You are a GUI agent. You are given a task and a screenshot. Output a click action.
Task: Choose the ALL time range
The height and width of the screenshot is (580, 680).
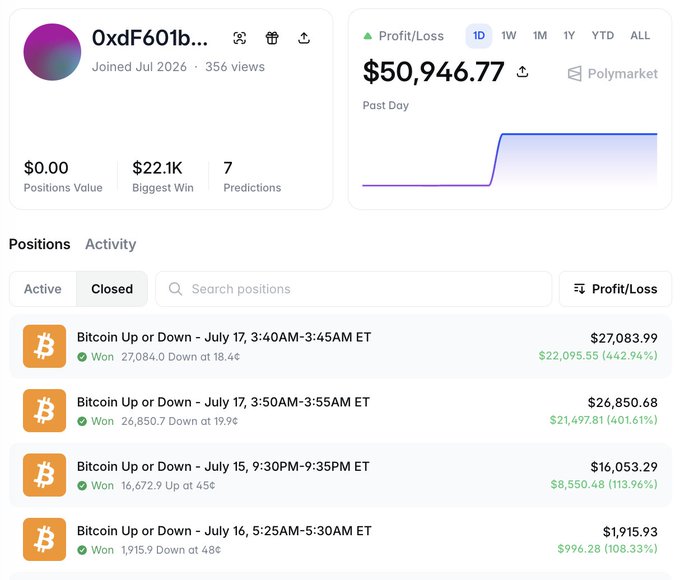coord(640,36)
